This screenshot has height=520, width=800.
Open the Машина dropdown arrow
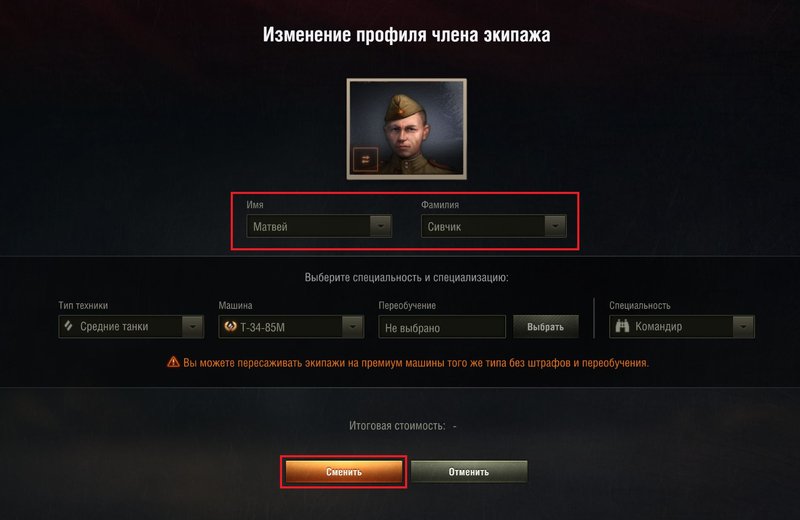353,327
